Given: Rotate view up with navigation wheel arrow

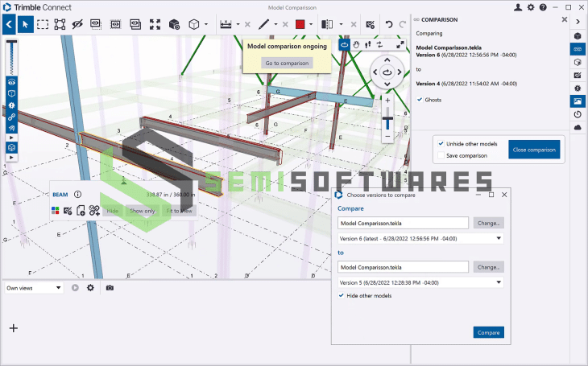Looking at the screenshot, I should coord(387,60).
